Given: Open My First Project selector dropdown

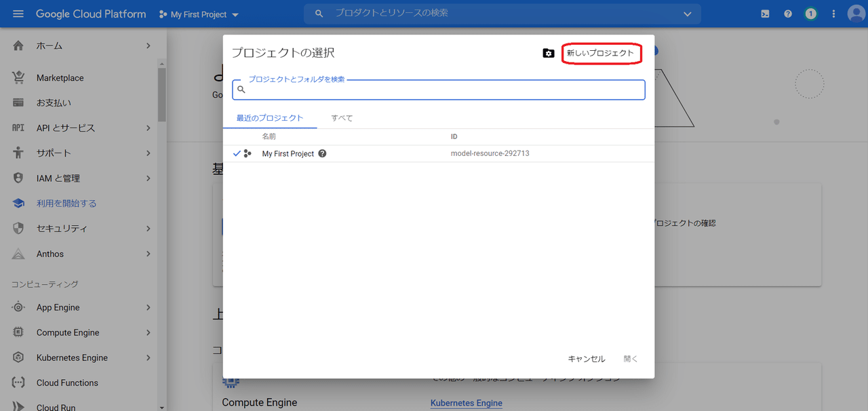Looking at the screenshot, I should coord(199,14).
